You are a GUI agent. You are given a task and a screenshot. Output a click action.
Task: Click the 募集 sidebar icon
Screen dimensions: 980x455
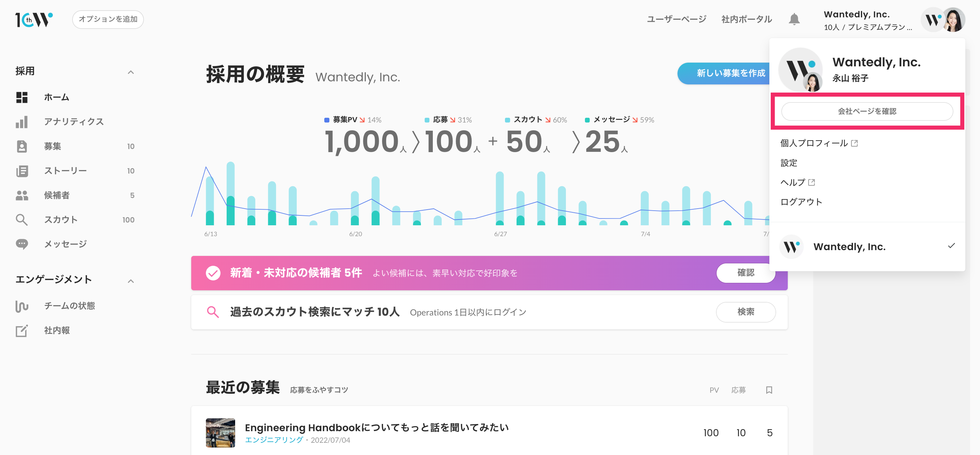22,146
